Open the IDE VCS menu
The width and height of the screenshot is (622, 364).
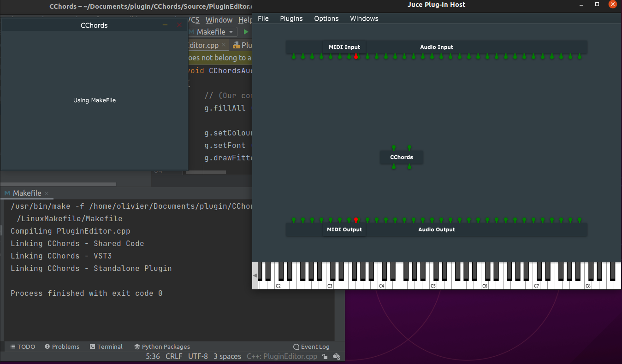[194, 20]
